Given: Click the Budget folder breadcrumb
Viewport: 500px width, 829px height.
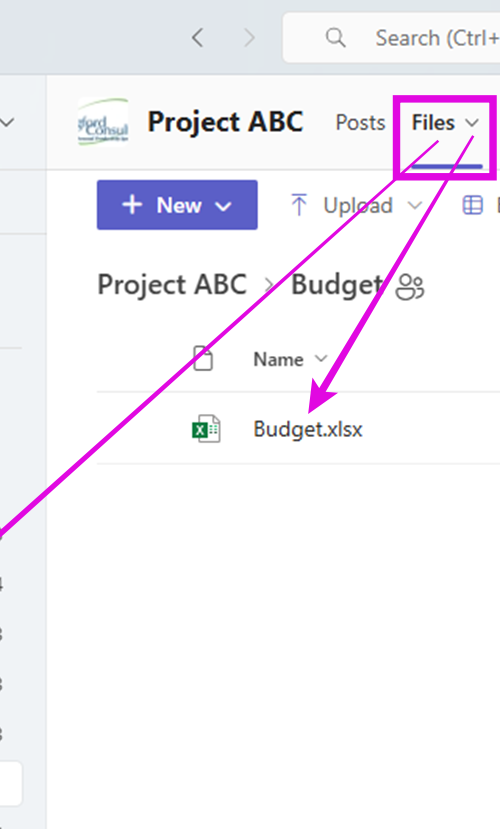Looking at the screenshot, I should (x=337, y=285).
